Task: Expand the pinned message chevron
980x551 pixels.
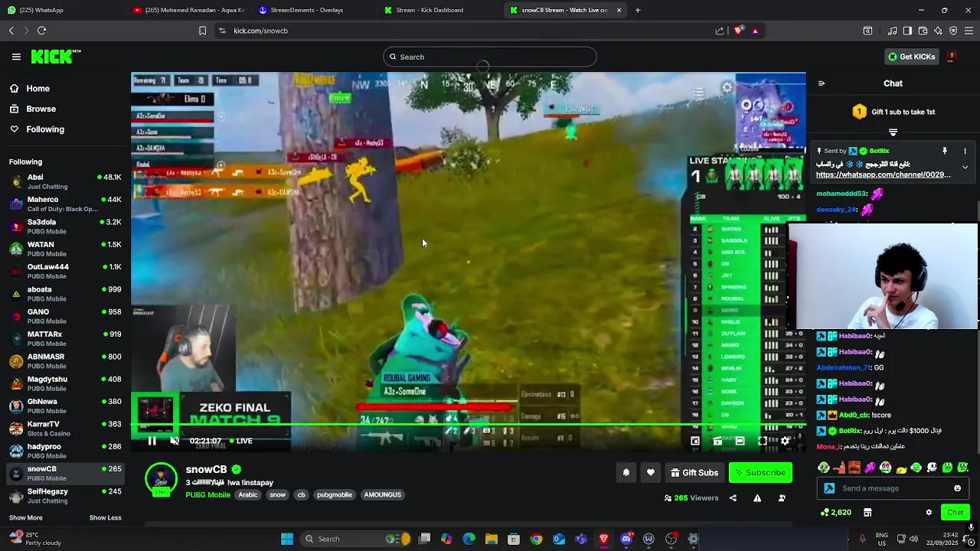Action: 965,167
